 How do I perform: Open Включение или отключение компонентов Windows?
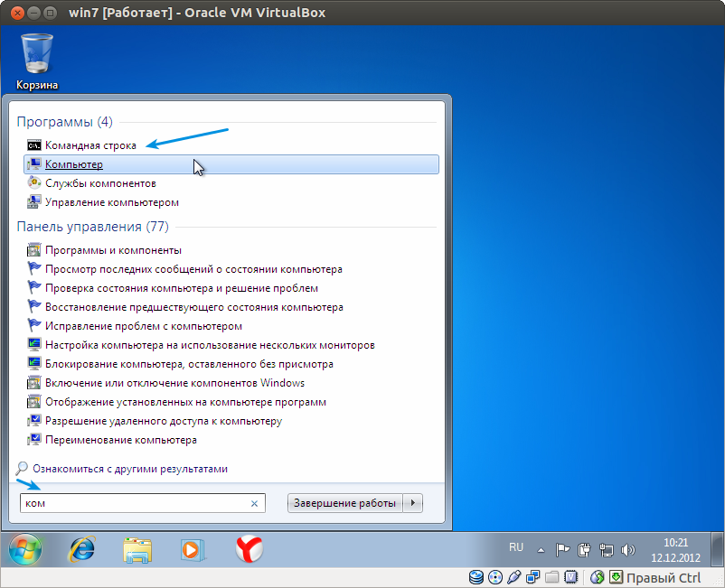tap(231, 383)
